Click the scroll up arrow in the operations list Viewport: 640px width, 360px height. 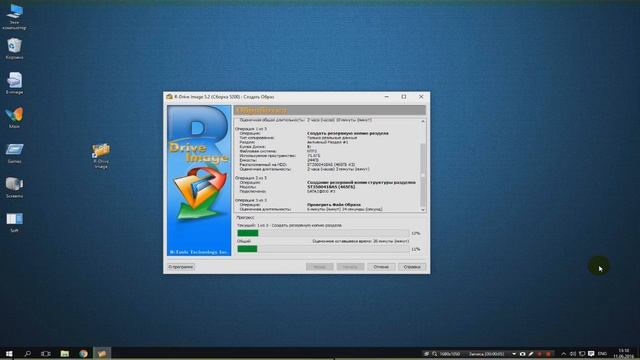point(423,121)
